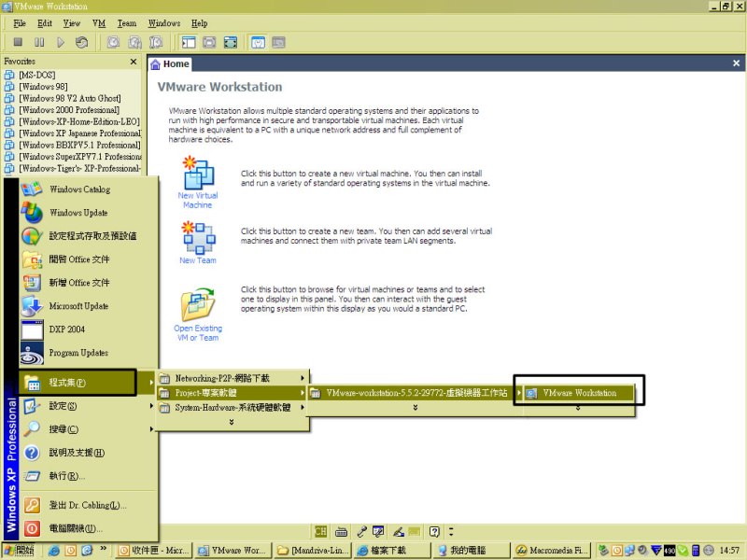Select [Windows 98 V2 Auto Ghost] favorite
The image size is (747, 560).
69,98
